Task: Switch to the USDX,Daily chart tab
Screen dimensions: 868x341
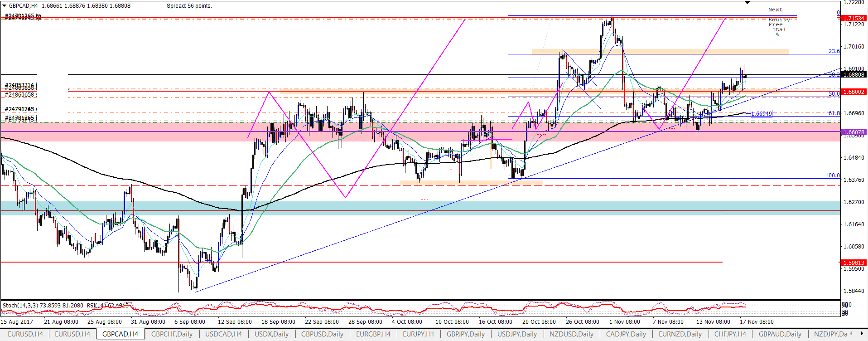Action: [271, 334]
